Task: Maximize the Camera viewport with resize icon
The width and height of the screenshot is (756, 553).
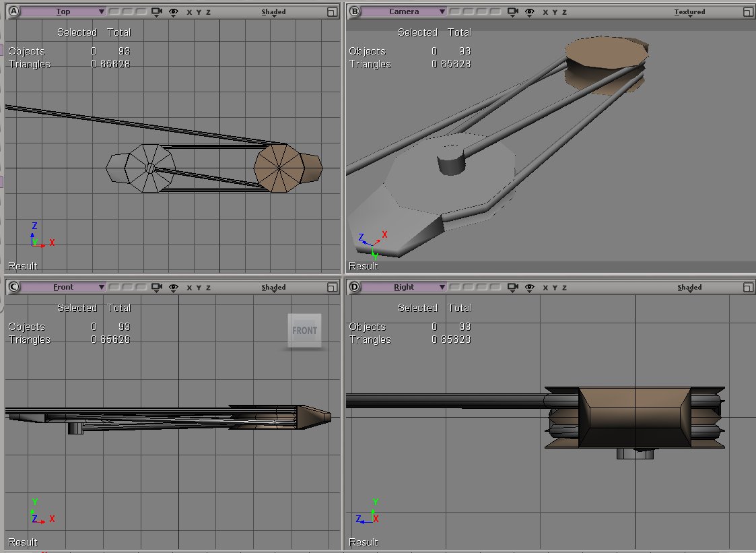Action: (748, 12)
